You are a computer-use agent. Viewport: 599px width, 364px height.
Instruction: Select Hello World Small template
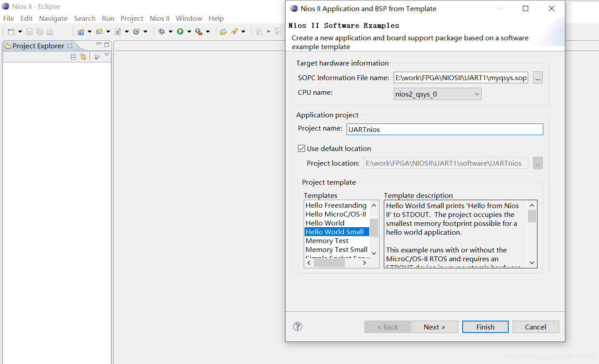click(x=337, y=232)
